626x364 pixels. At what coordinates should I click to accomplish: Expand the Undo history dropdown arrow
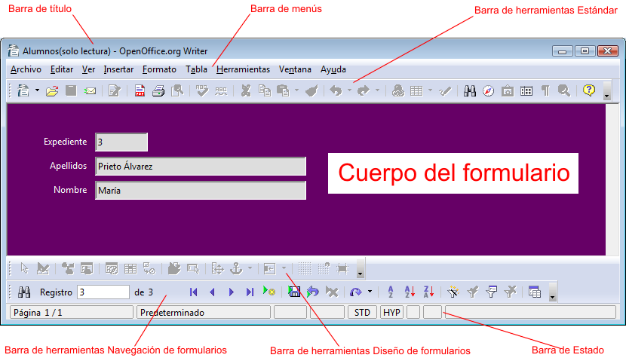(x=349, y=90)
